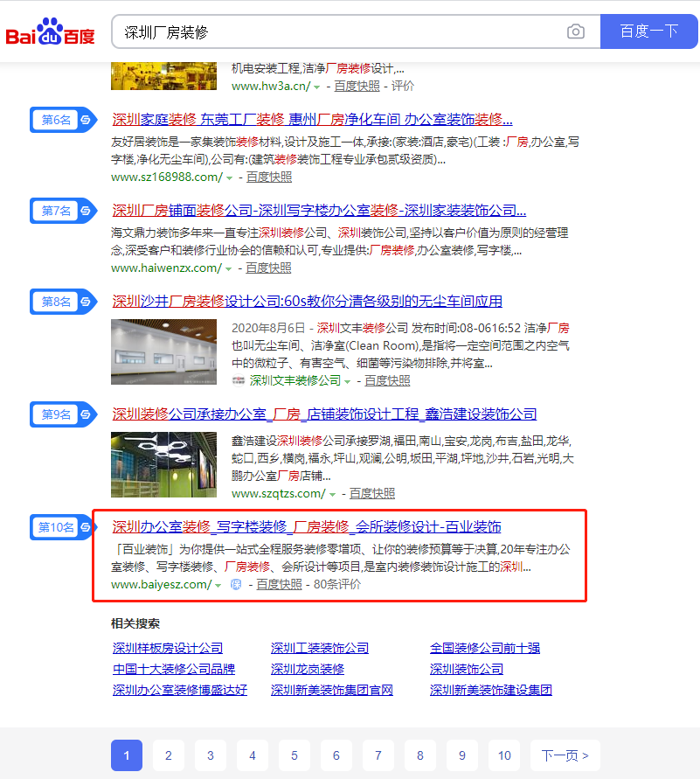Click 80条评价 reviews link

(337, 584)
